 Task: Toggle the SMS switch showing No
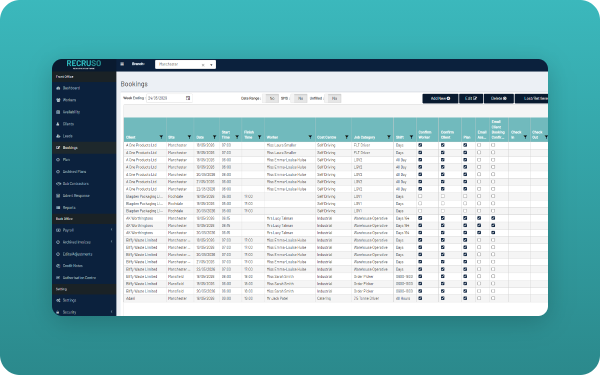pos(300,98)
